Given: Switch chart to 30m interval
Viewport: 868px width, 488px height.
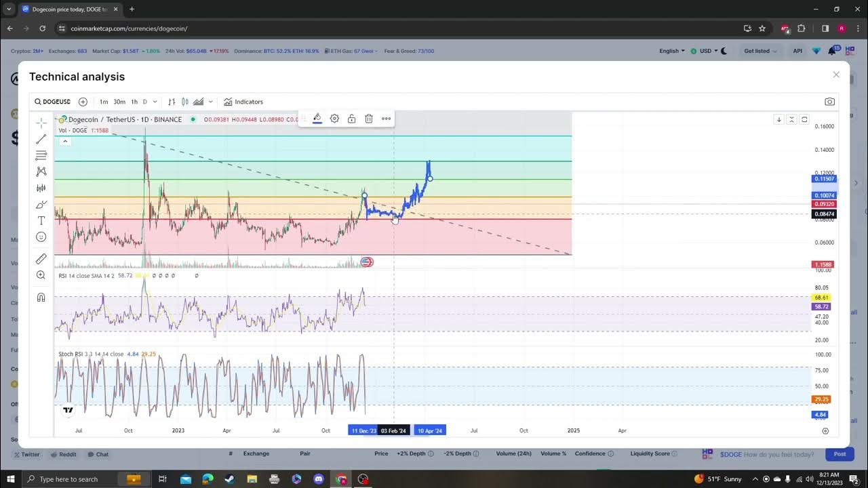Looking at the screenshot, I should tap(119, 102).
